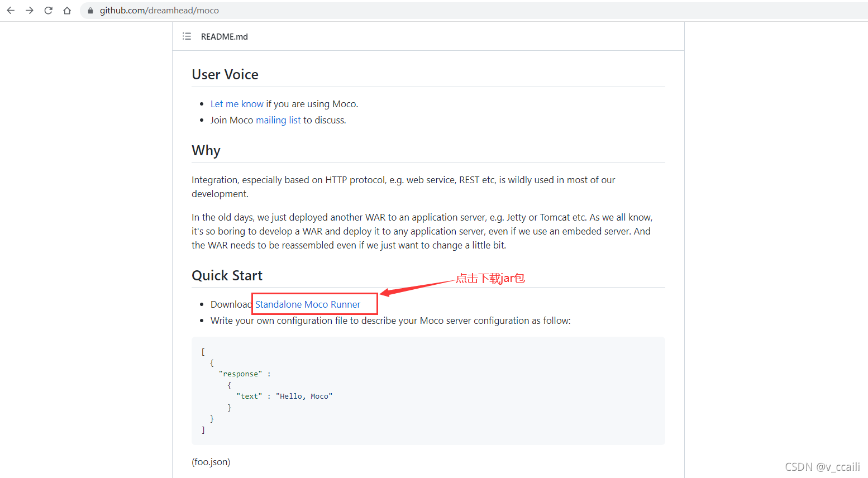
Task: Click the "Why" heading
Action: (206, 151)
